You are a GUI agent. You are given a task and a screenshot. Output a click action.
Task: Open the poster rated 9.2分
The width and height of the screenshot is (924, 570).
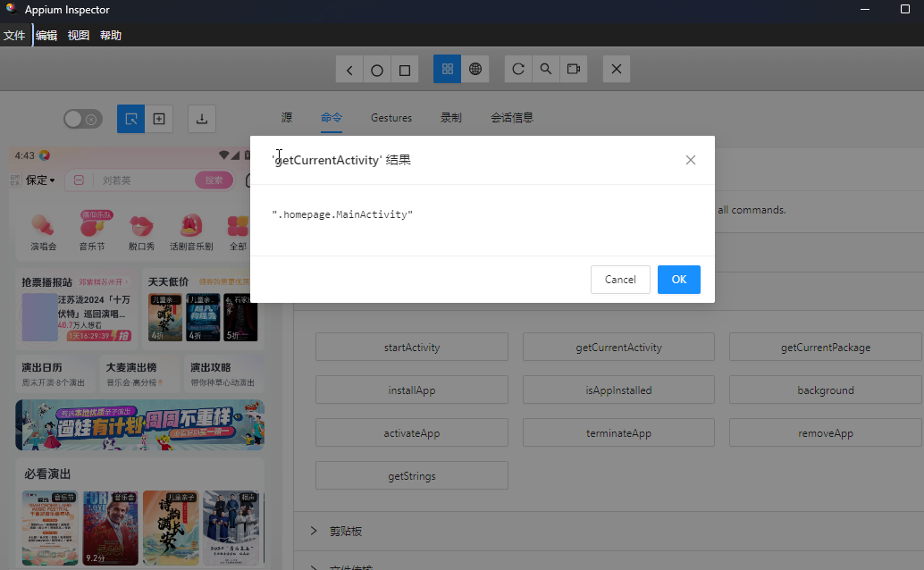pyautogui.click(x=110, y=528)
